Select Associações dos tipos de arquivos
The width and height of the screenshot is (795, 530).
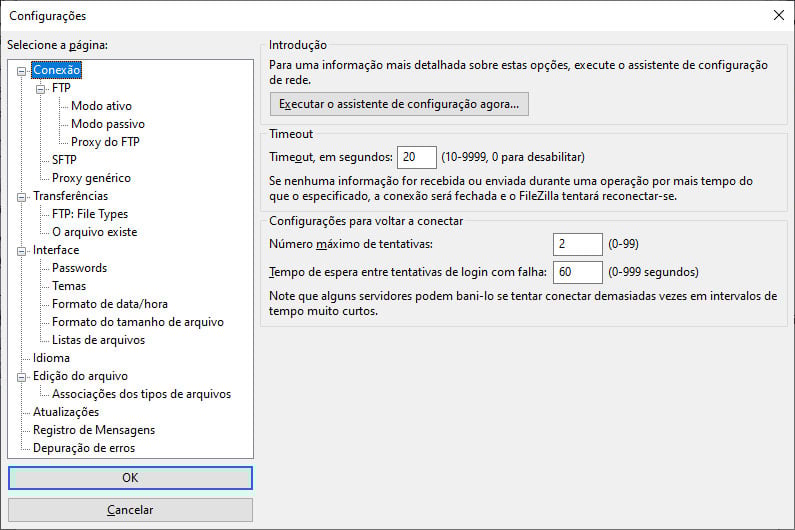point(141,394)
